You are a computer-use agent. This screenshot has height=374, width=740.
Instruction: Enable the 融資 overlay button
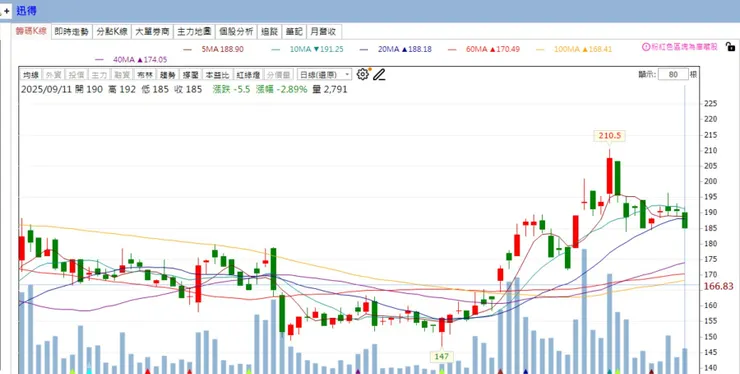click(121, 75)
